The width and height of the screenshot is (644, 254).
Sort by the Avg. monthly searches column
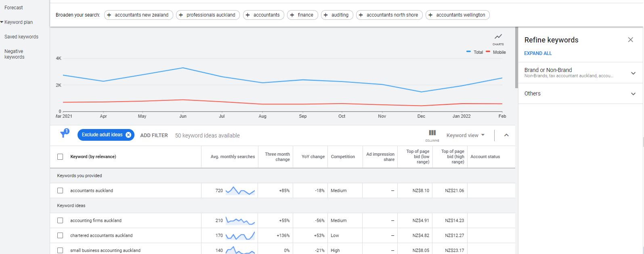[233, 157]
